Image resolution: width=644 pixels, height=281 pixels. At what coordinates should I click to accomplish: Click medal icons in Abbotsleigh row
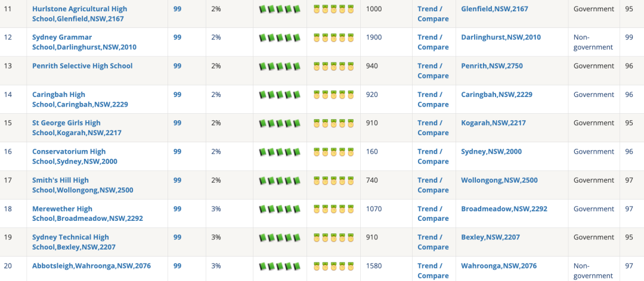(333, 266)
